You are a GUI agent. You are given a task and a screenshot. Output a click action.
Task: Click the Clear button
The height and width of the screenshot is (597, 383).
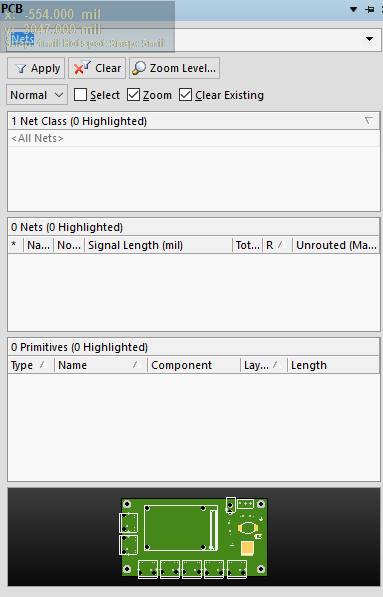coord(97,68)
